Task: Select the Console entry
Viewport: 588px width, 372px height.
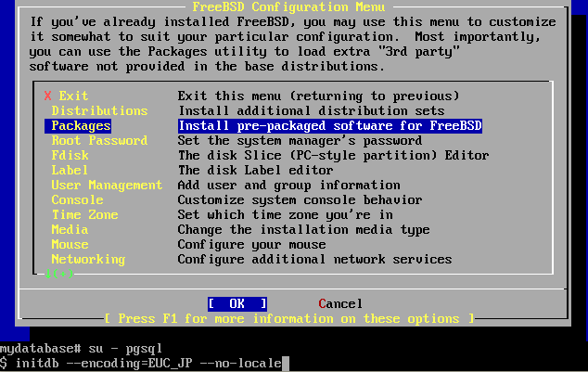Action: (77, 199)
